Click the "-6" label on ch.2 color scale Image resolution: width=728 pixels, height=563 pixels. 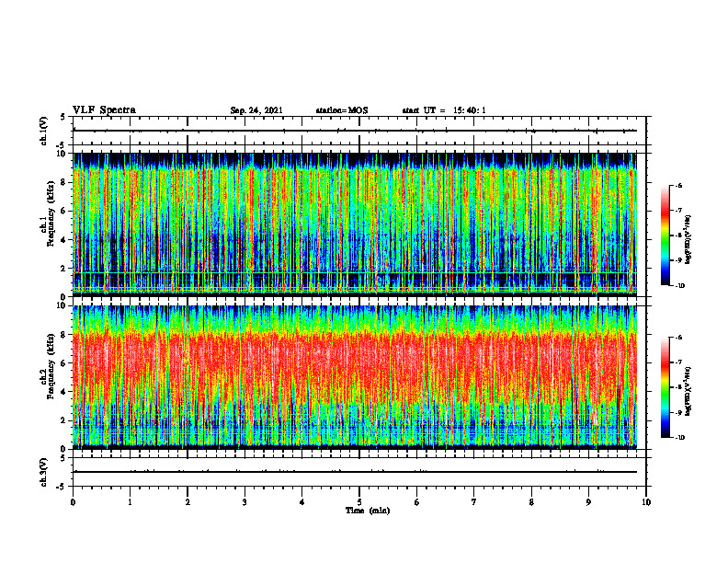click(678, 338)
